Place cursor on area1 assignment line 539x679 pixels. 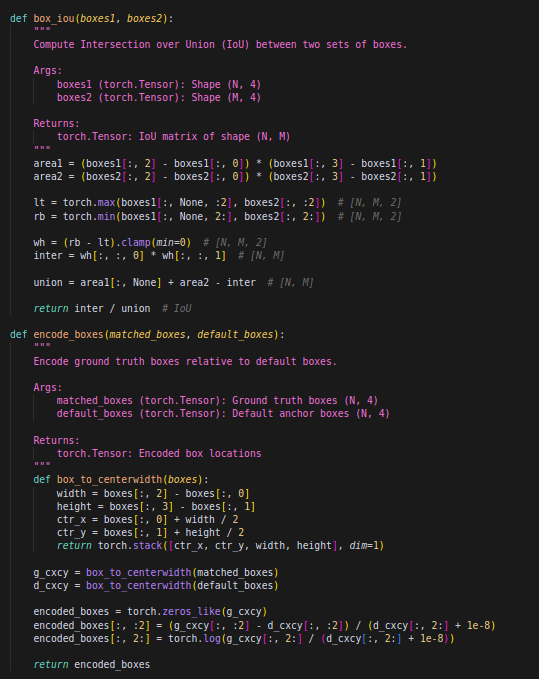(x=235, y=164)
